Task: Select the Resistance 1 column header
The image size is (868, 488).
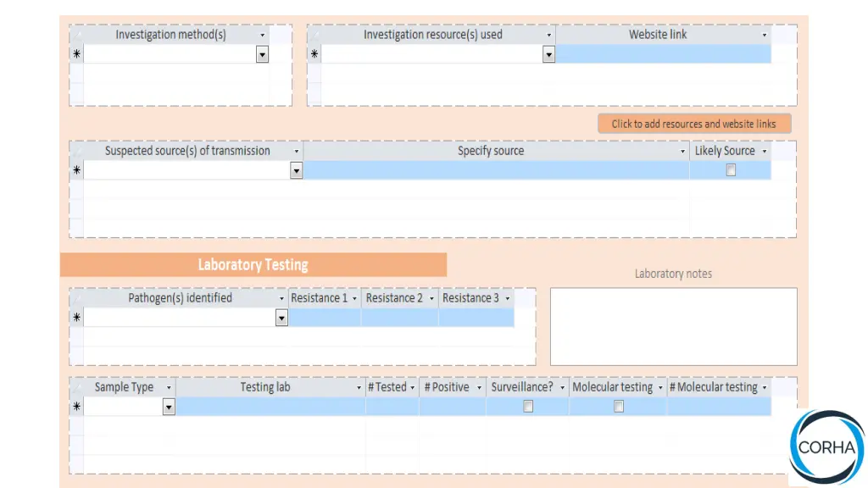Action: pyautogui.click(x=319, y=298)
